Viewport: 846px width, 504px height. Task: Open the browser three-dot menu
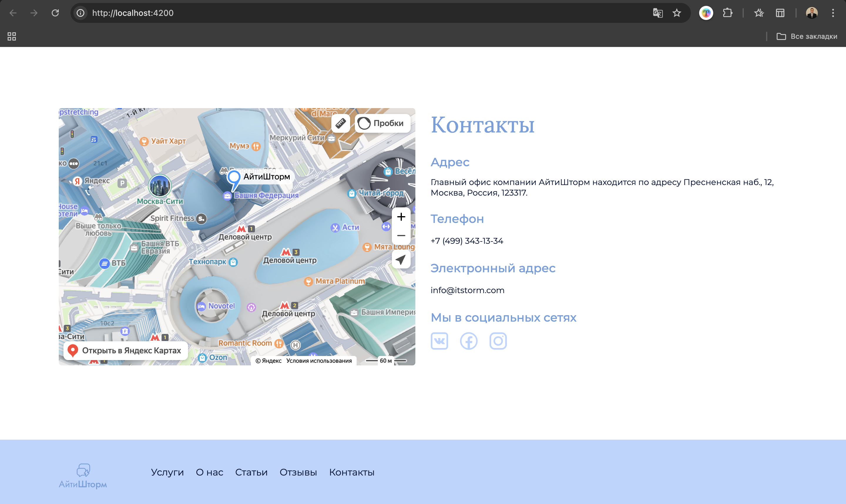point(833,13)
